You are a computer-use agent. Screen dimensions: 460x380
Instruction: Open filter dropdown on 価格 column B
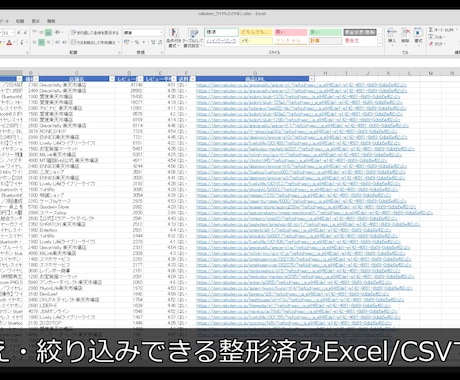pyautogui.click(x=36, y=79)
